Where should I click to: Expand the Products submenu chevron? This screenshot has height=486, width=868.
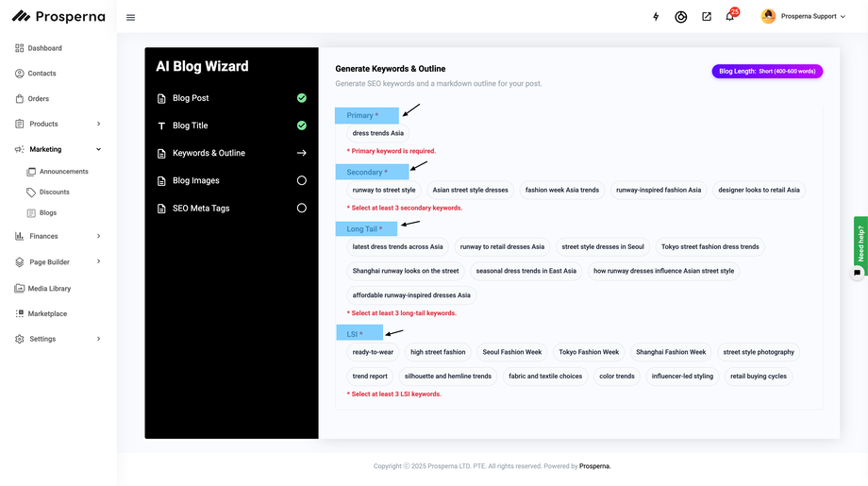pyautogui.click(x=98, y=124)
